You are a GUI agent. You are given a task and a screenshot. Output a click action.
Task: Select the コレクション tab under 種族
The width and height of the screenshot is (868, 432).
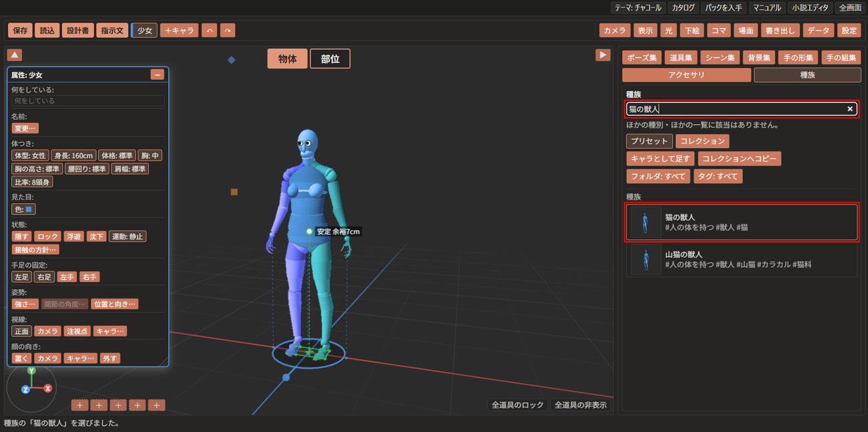[x=702, y=141]
